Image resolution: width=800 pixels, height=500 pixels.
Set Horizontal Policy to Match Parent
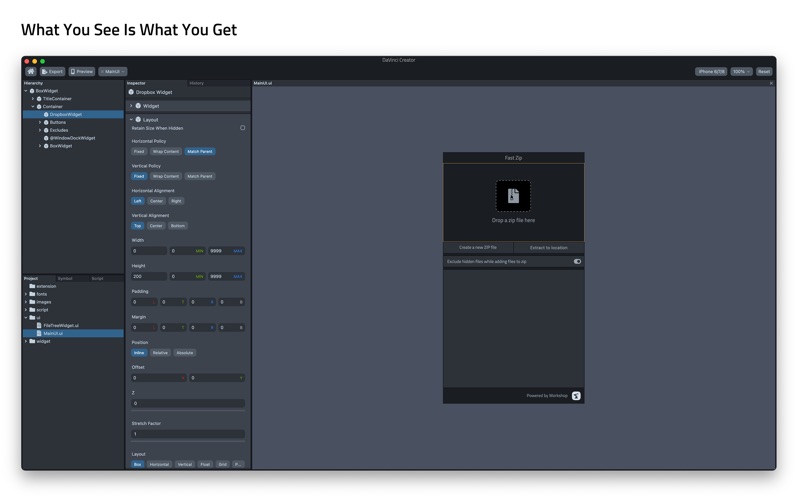tap(199, 152)
